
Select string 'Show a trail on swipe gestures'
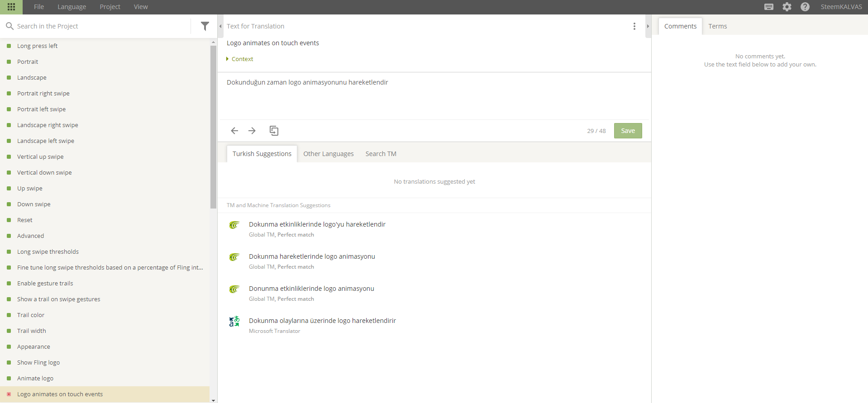[x=105, y=299]
